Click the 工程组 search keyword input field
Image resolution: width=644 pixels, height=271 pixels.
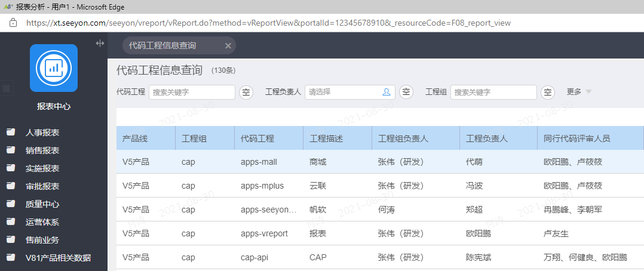[x=493, y=92]
